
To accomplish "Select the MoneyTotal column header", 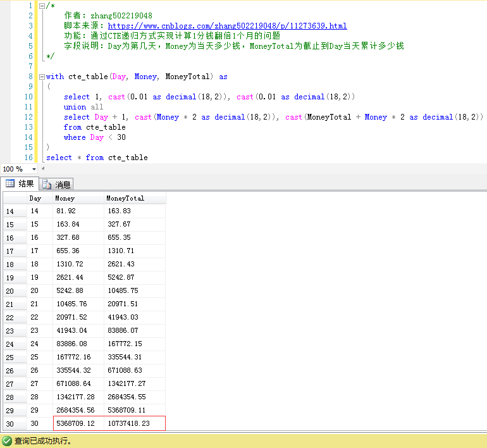I will point(134,198).
